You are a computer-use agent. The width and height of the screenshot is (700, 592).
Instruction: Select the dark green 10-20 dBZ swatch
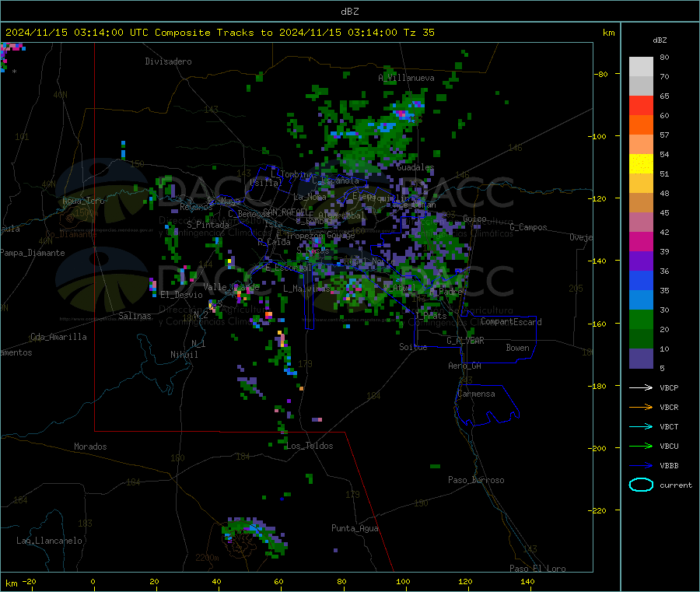pyautogui.click(x=641, y=339)
